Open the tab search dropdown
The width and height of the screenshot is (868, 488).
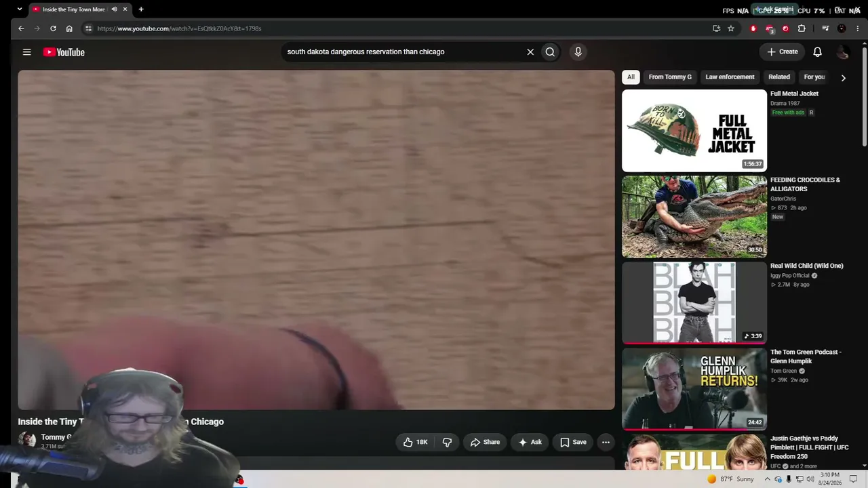pos(19,9)
